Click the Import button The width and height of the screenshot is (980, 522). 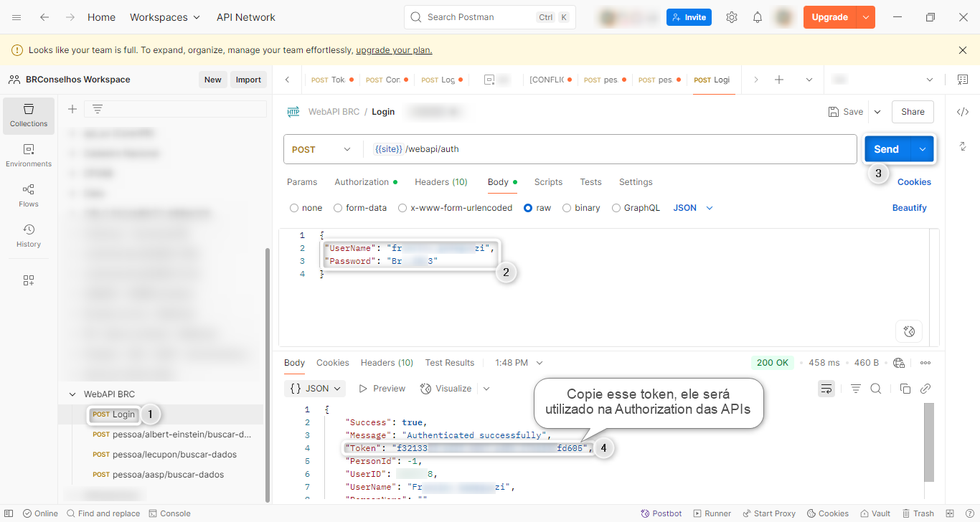tap(248, 80)
